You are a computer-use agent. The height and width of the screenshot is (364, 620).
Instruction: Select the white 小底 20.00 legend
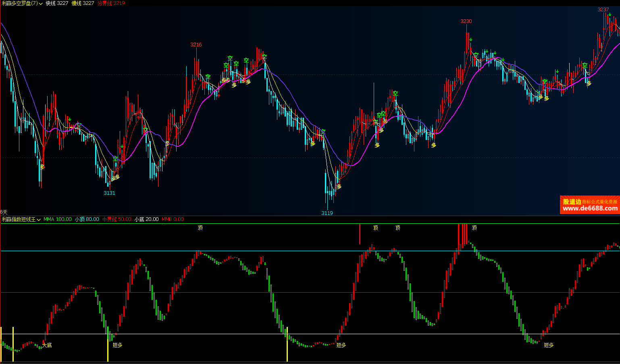(146, 219)
